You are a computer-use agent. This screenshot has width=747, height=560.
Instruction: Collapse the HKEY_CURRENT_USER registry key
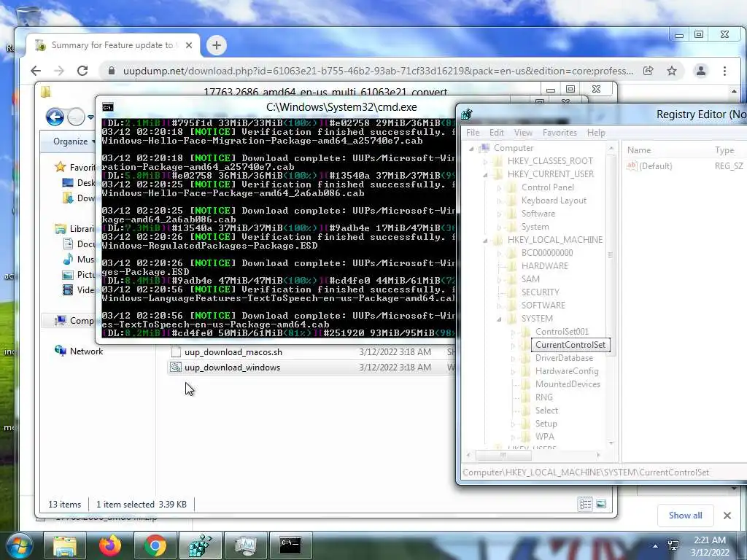pos(485,175)
